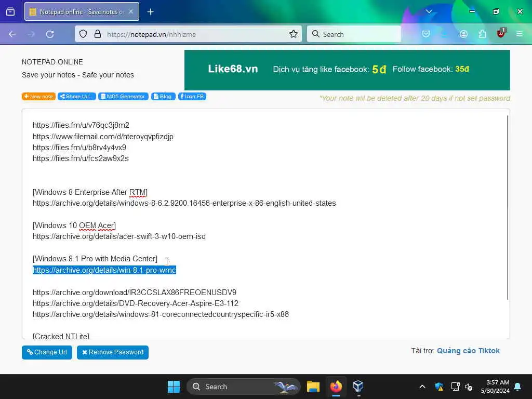The height and width of the screenshot is (399, 532).
Task: Click line https://files.fm/u/v76qc3j8m2
Action: (81, 125)
